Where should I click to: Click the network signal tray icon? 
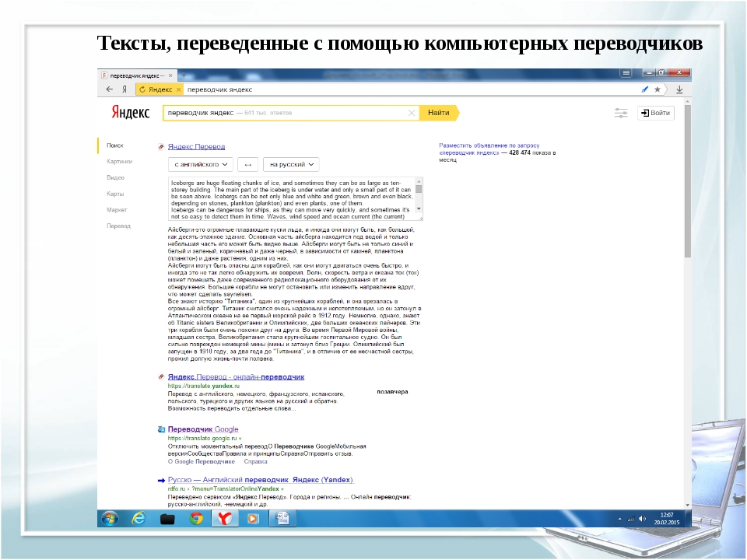631,519
